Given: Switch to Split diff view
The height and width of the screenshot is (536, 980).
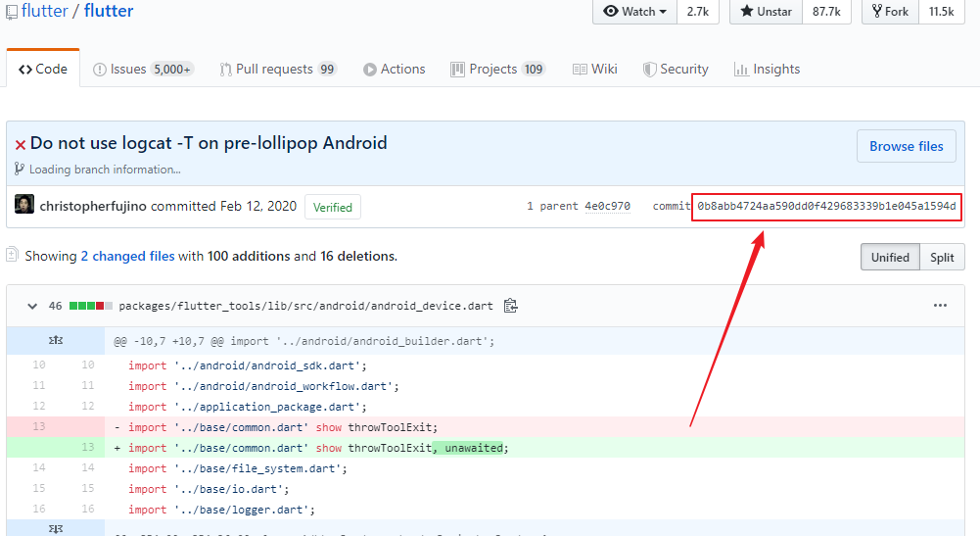Looking at the screenshot, I should (x=942, y=257).
